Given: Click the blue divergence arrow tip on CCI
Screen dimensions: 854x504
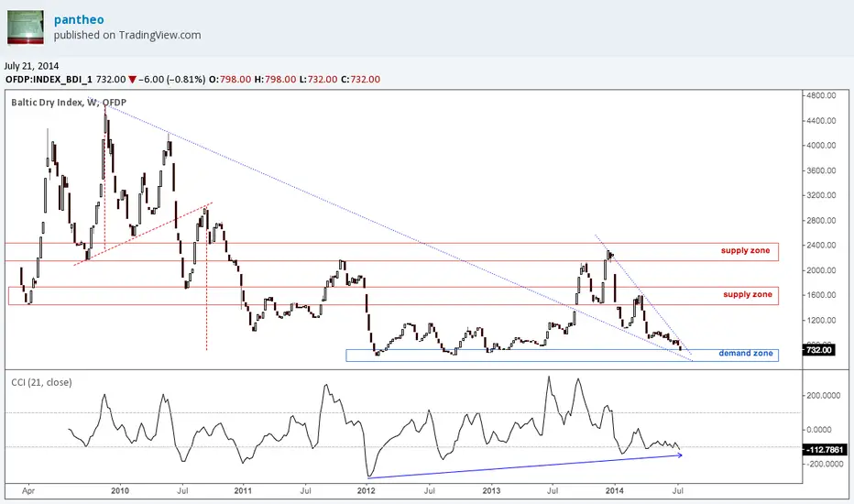Looking at the screenshot, I should (680, 455).
